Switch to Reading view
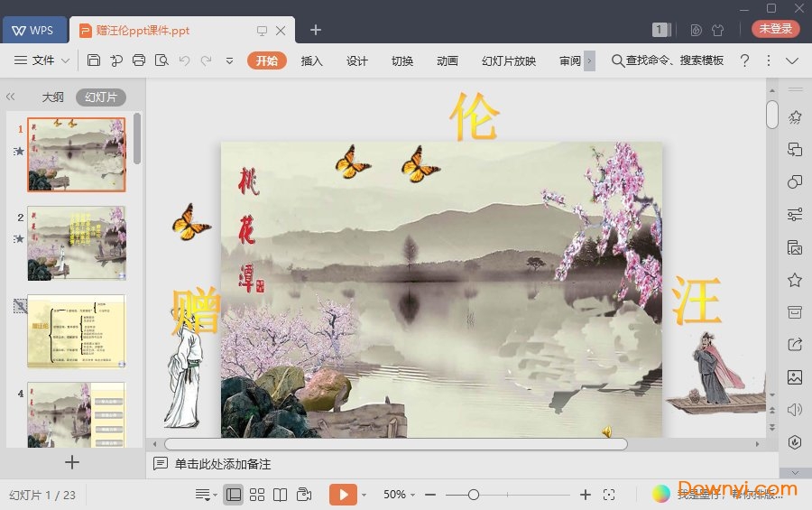The height and width of the screenshot is (510, 812). (x=281, y=495)
